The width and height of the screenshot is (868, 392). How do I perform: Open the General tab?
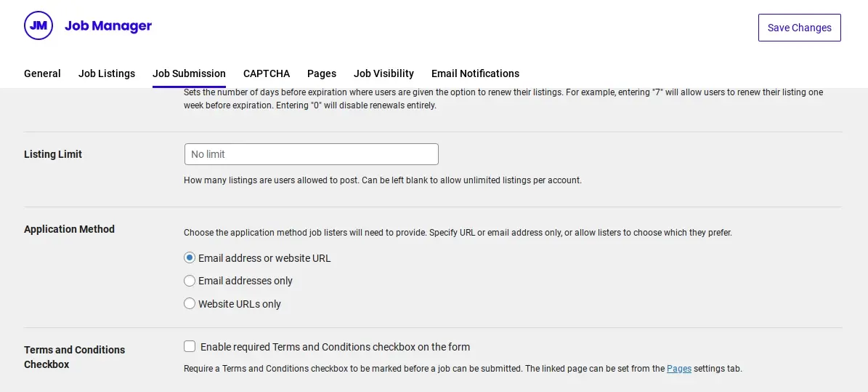tap(42, 73)
